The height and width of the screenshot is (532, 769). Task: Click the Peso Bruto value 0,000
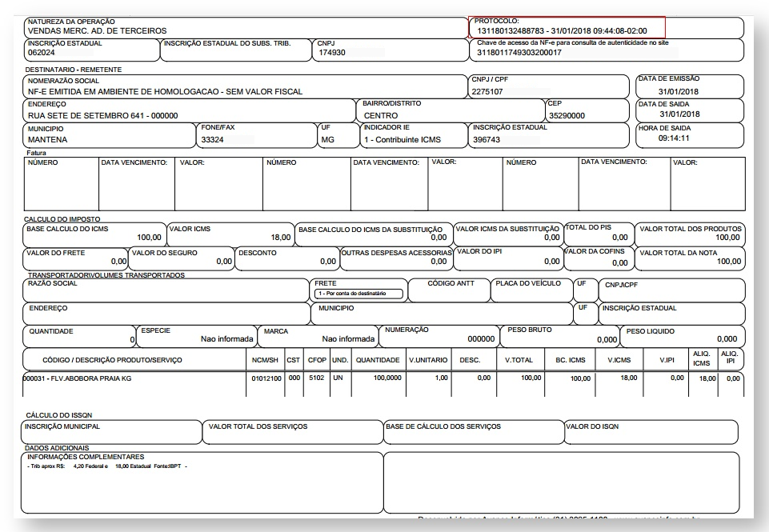click(607, 339)
